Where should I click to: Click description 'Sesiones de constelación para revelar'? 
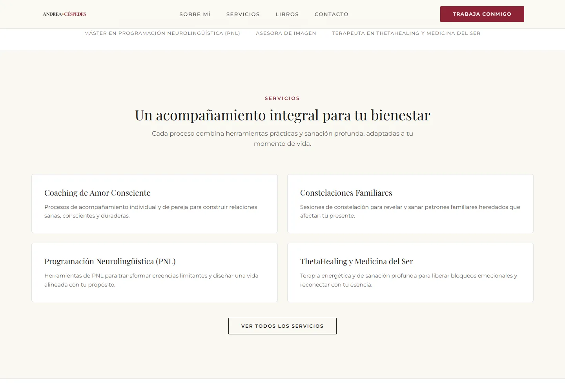point(410,211)
